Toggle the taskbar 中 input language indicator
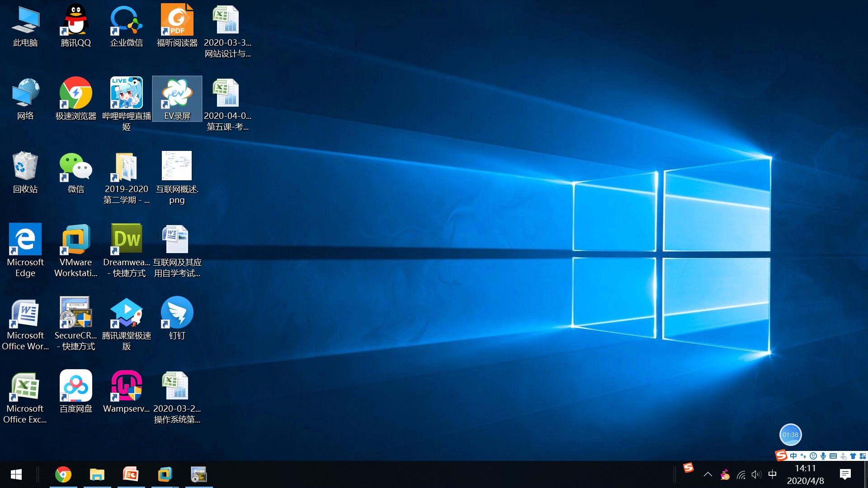The image size is (868, 488). tap(772, 474)
